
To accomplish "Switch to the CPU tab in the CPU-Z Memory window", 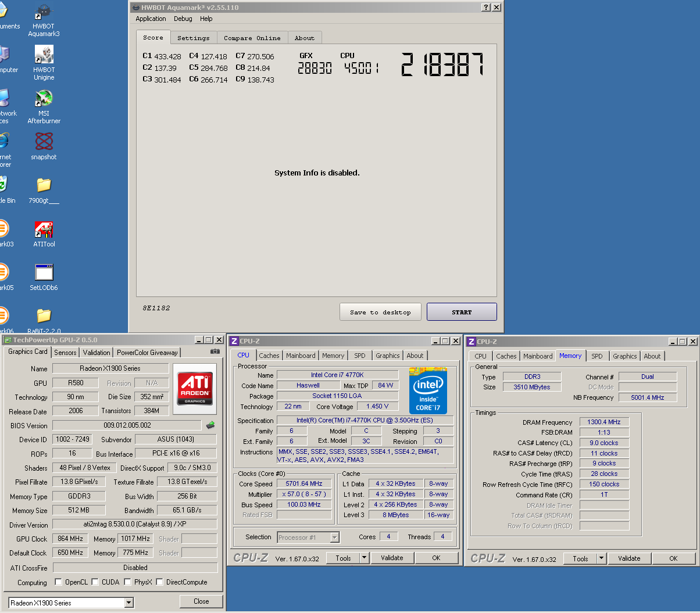I will coord(481,356).
